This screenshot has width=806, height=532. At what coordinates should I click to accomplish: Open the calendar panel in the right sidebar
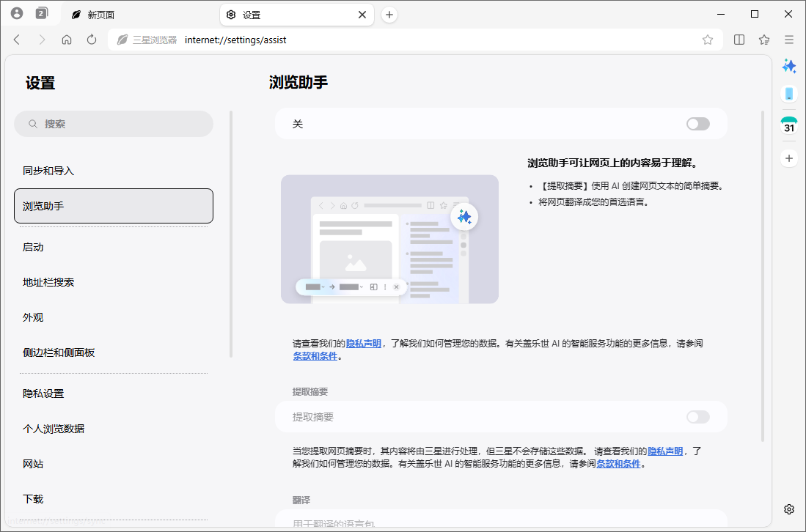pyautogui.click(x=789, y=125)
